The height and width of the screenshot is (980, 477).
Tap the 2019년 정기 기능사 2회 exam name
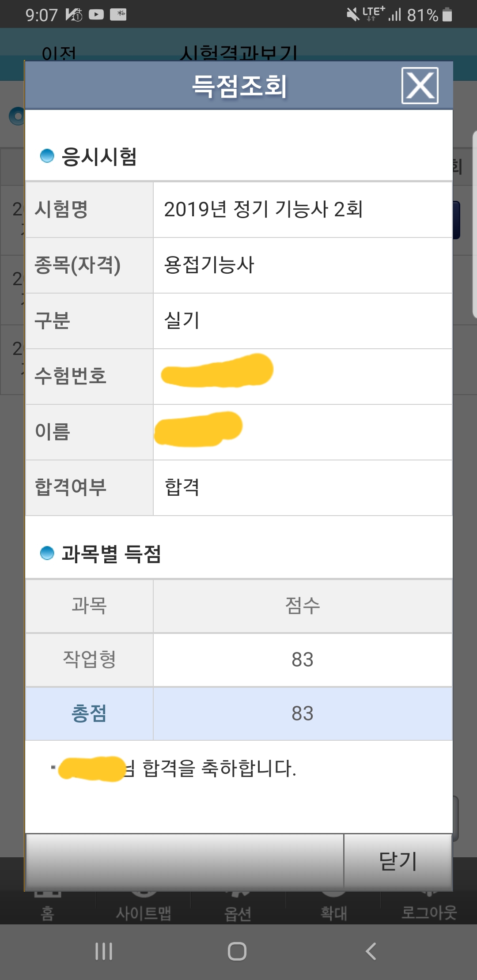coord(263,209)
